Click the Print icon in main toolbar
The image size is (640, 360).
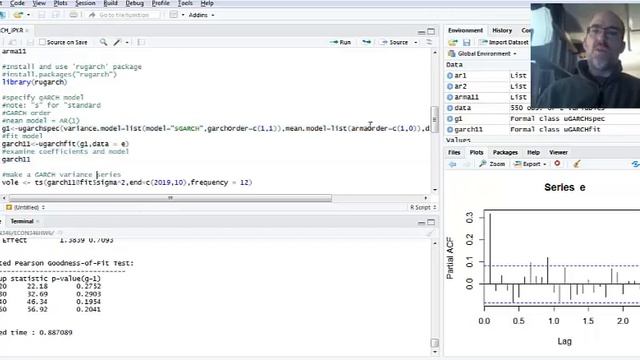pyautogui.click(x=73, y=15)
